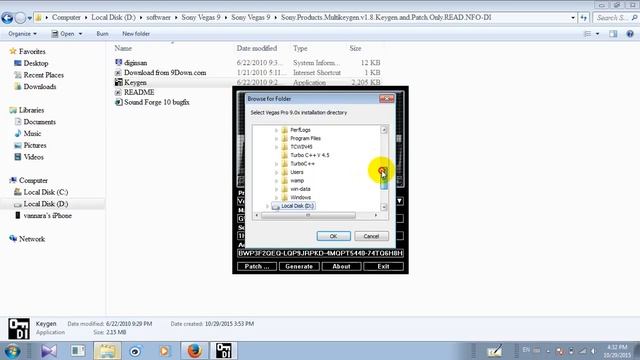This screenshot has width=640, height=360.
Task: Click OK in Browse for Folder dialog
Action: 333,236
